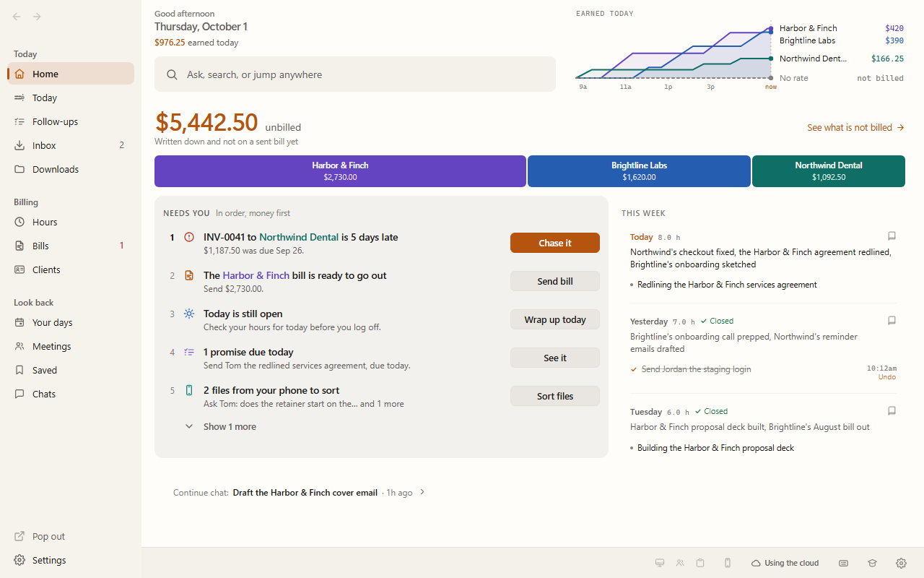Click the caption card icon in the status bar
The height and width of the screenshot is (578, 924).
pos(843,563)
